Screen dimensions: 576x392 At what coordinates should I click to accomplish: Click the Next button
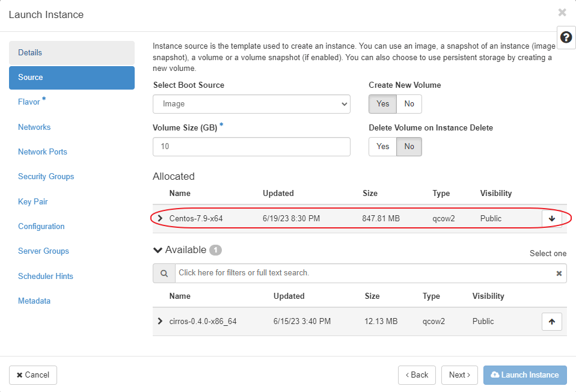tap(459, 375)
